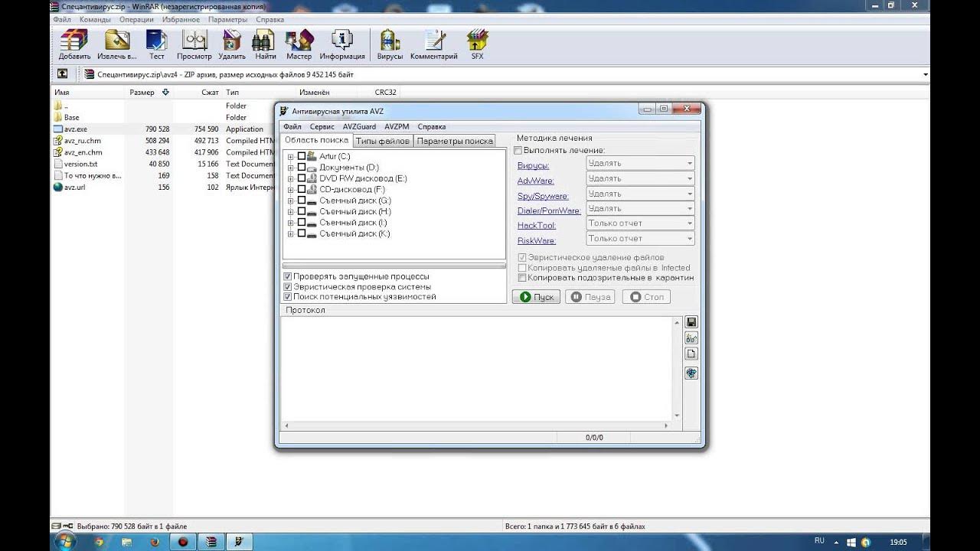980x551 pixels.
Task: Check the Artur (C:) drive checkbox
Action: 301,156
